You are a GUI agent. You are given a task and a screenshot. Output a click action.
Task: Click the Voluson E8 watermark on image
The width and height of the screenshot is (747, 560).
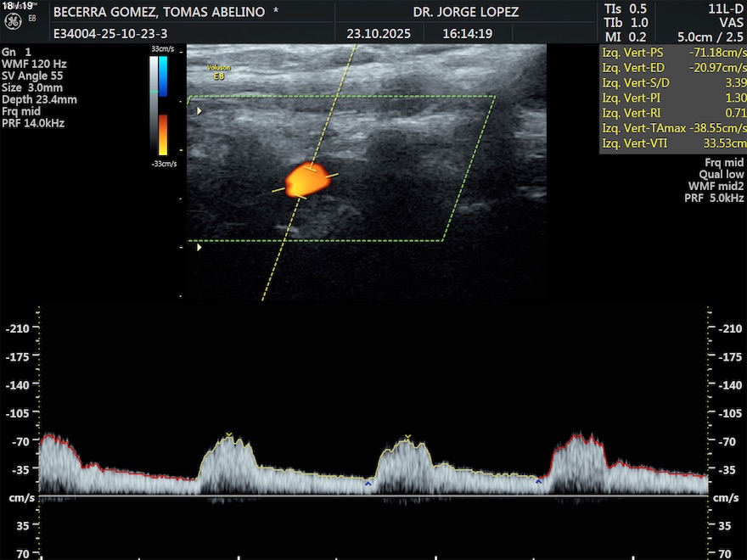click(219, 71)
